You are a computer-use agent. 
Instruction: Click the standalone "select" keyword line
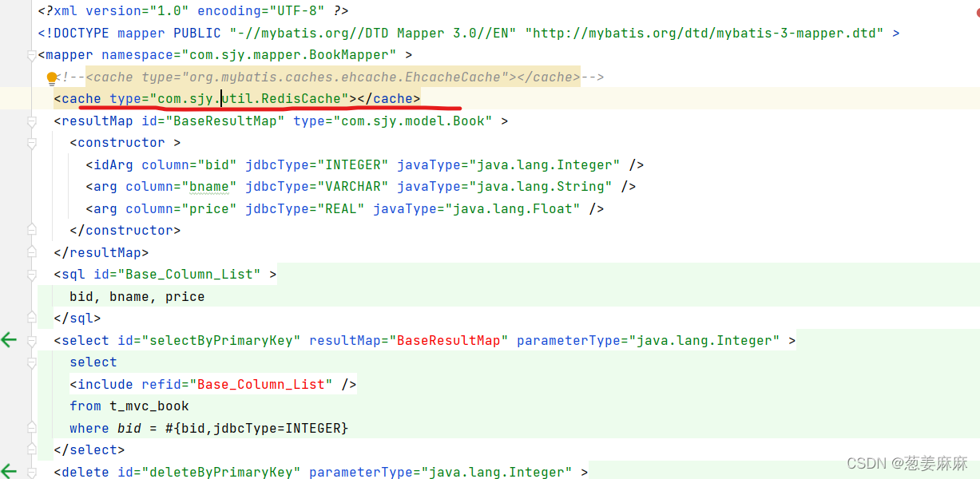click(x=93, y=362)
